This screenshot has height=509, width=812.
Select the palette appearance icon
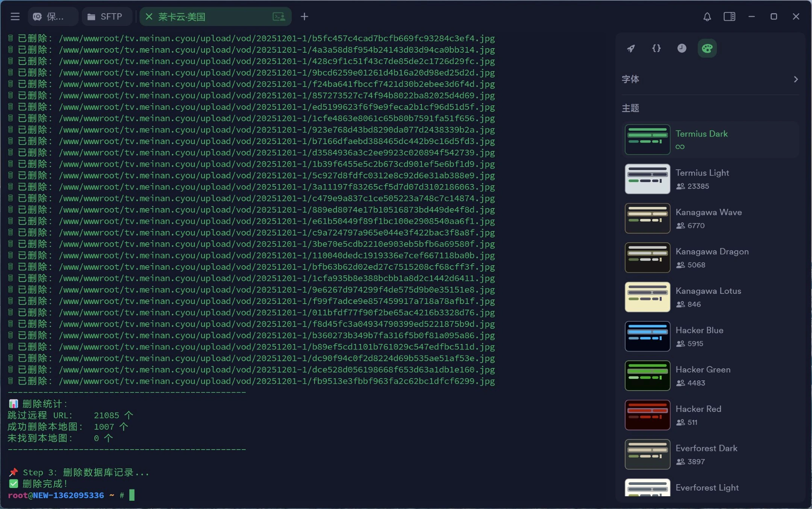click(707, 48)
